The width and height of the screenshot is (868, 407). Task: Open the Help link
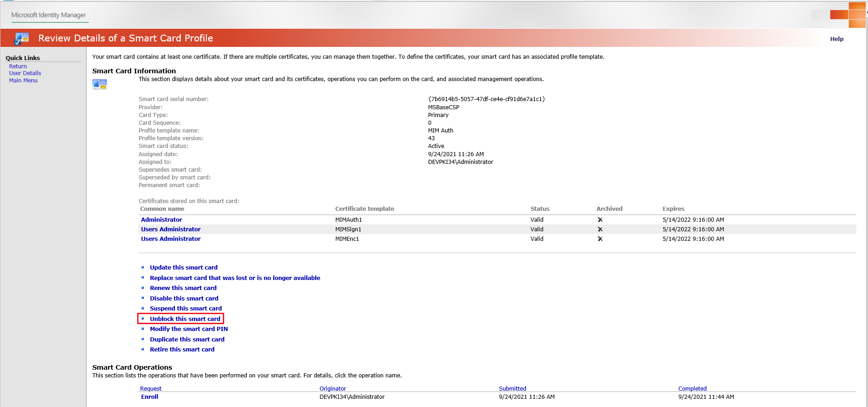click(x=837, y=39)
